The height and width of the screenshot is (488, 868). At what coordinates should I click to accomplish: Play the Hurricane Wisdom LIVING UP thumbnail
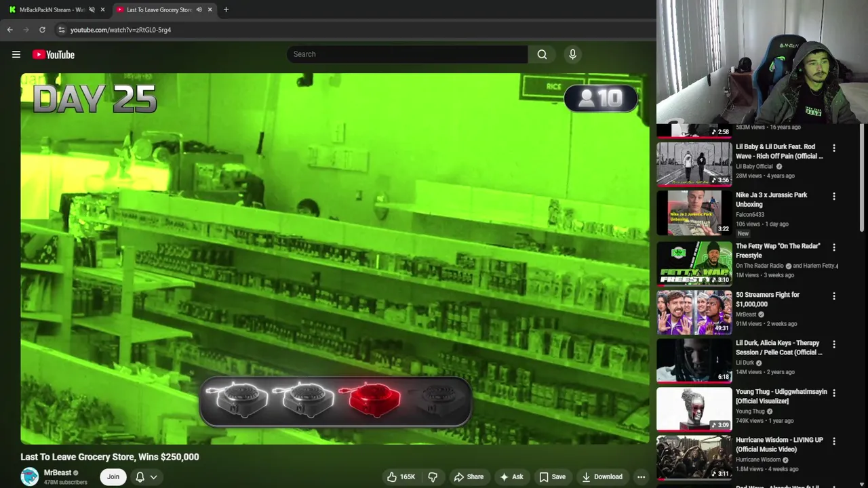coord(694,457)
